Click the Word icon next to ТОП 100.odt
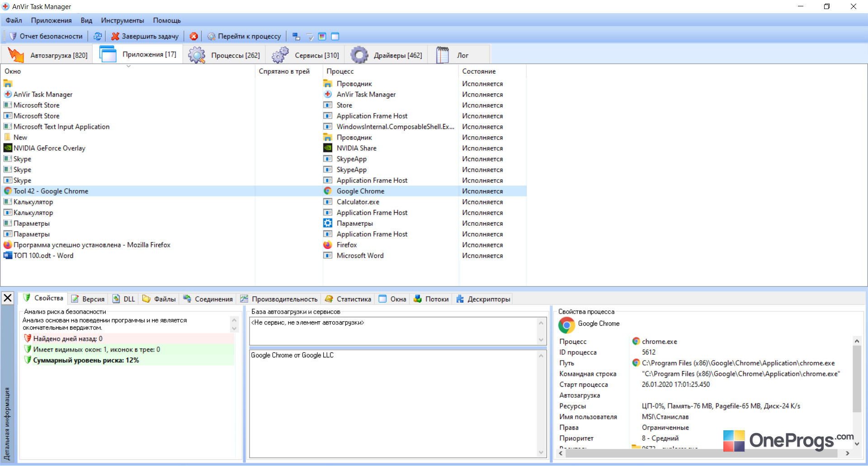 click(8, 256)
